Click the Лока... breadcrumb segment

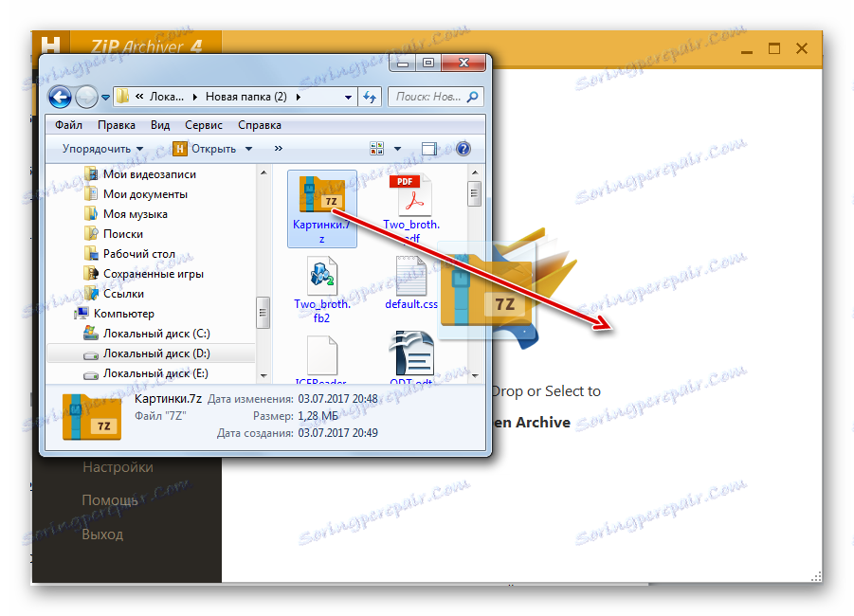pos(167,97)
